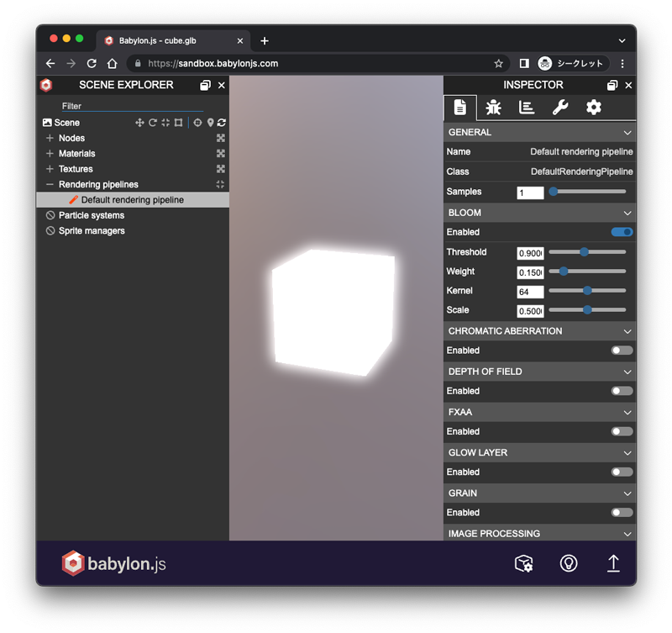Open a new browser tab with plus button
The image size is (672, 633).
coord(265,40)
